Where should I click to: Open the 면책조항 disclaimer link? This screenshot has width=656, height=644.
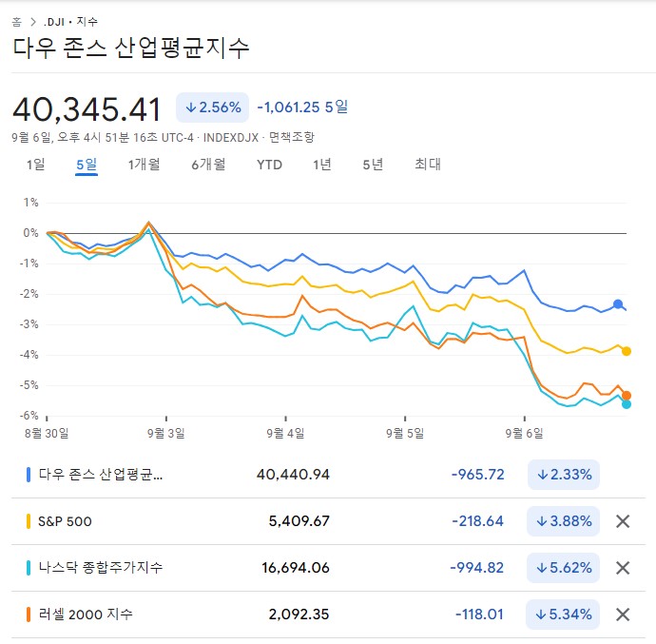coord(291,138)
